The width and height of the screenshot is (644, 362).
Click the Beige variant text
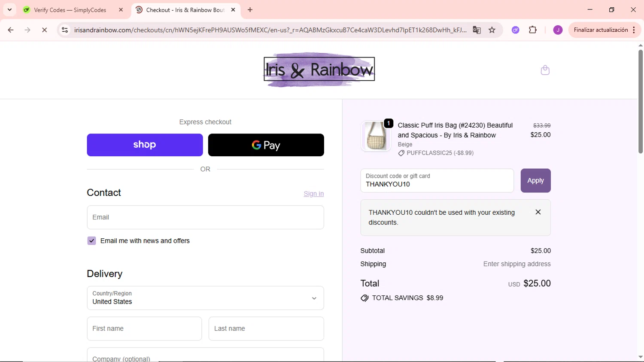click(x=405, y=145)
